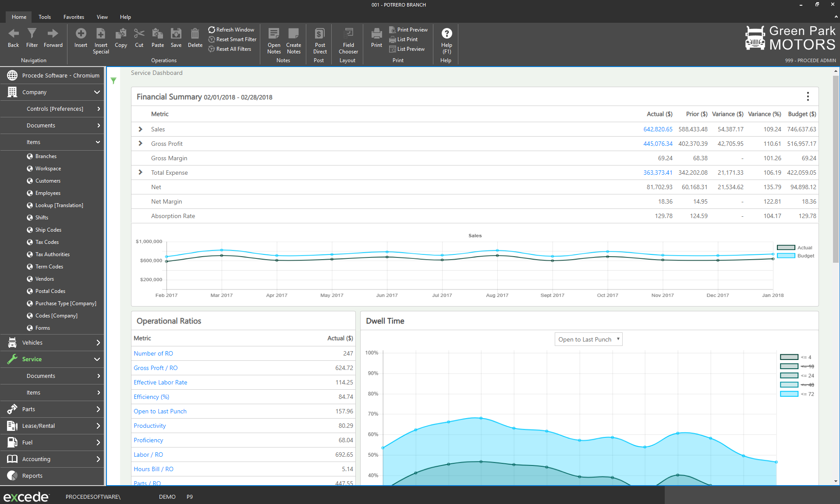840x504 pixels.
Task: Click the smart filter funnel icon
Action: coord(113,81)
